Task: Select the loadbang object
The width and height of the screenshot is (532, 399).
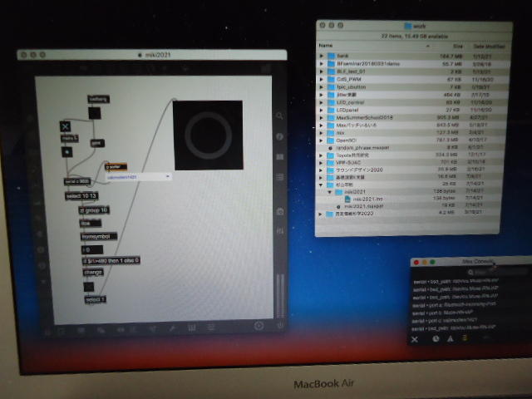Action: [98, 99]
